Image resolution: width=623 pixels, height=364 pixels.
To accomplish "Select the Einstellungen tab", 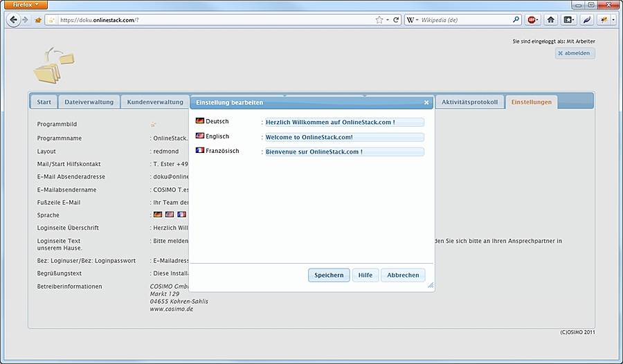I will 531,102.
